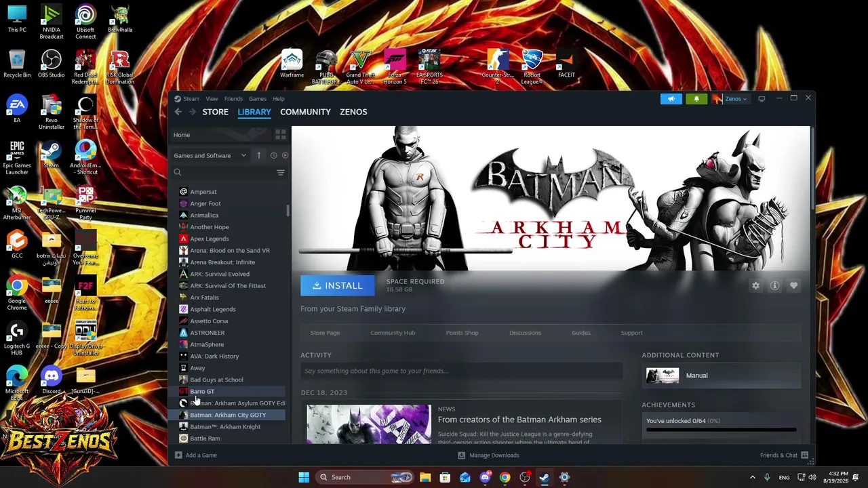This screenshot has width=868, height=488.
Task: Open the Guides link
Action: click(x=581, y=333)
